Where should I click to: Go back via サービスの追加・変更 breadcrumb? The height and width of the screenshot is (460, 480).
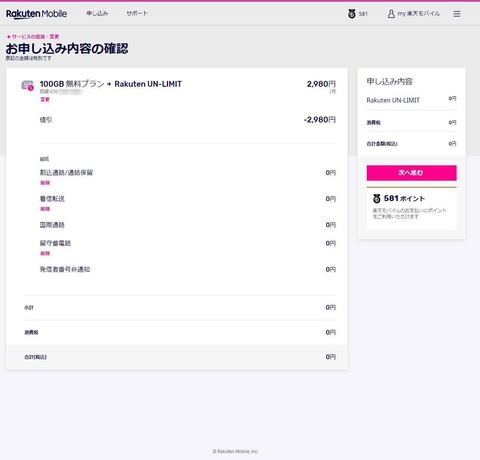click(x=33, y=36)
